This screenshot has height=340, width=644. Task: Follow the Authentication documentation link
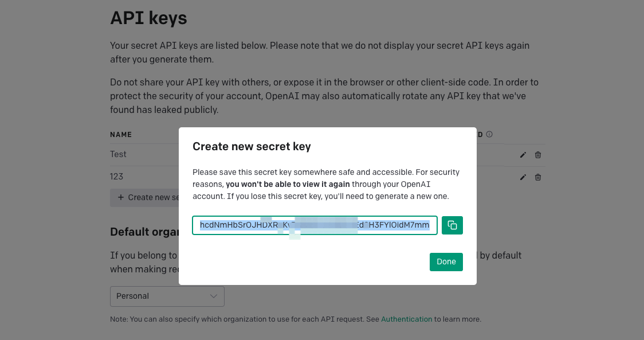(406, 319)
